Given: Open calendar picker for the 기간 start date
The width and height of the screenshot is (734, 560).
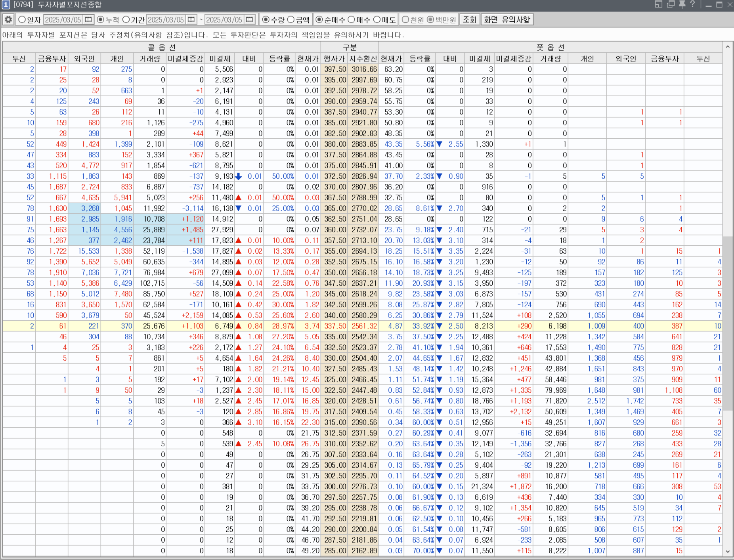Looking at the screenshot, I should (191, 19).
